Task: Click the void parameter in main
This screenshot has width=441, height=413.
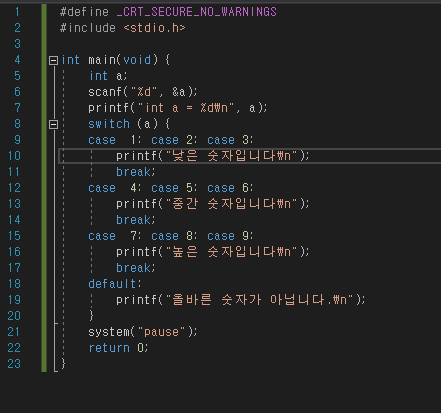Action: click(x=137, y=60)
